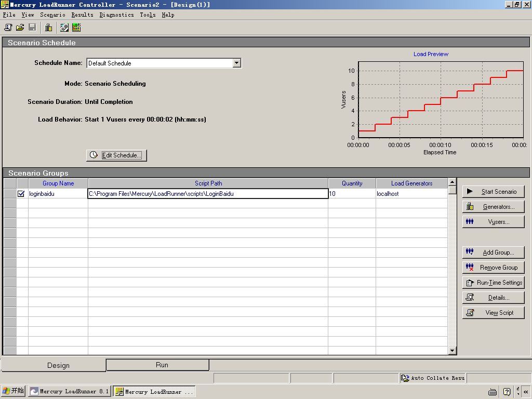Open the Generators dialog button
This screenshot has width=532, height=399.
pyautogui.click(x=494, y=207)
